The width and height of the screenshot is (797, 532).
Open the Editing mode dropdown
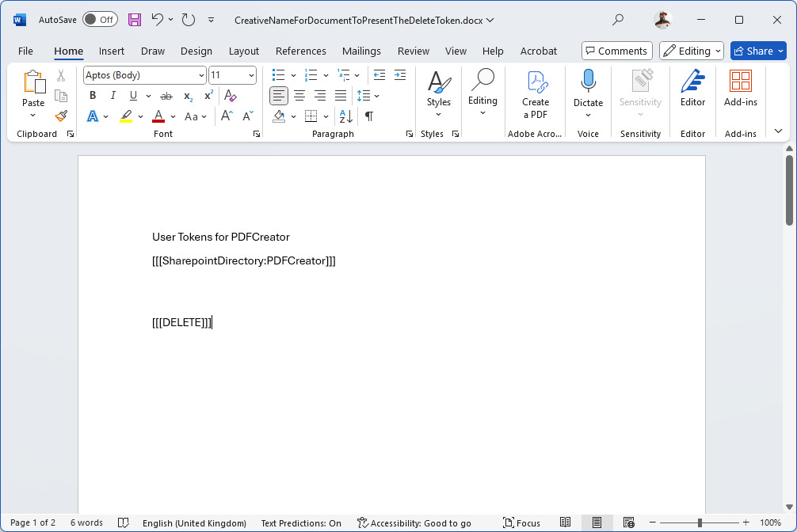[692, 51]
